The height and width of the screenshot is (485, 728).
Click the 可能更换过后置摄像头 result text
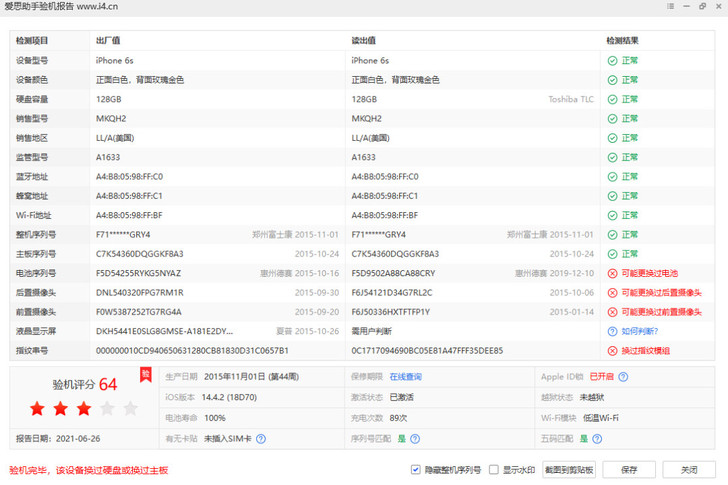(x=662, y=293)
